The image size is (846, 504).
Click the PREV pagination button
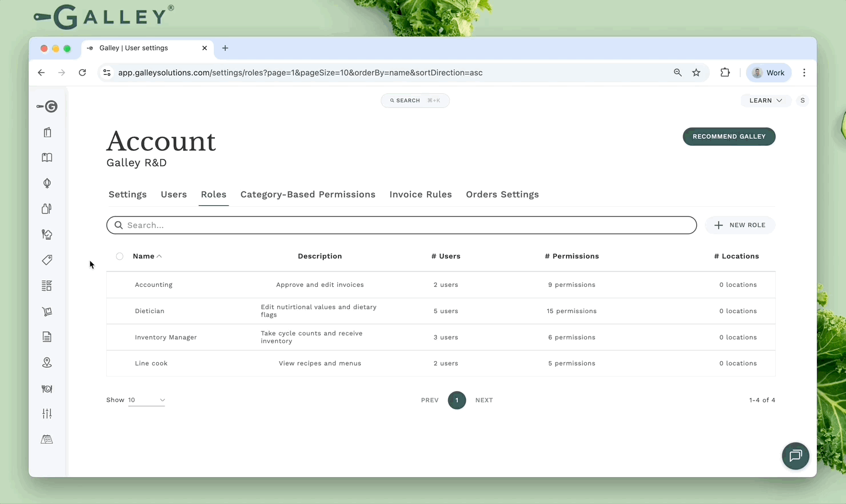tap(430, 400)
